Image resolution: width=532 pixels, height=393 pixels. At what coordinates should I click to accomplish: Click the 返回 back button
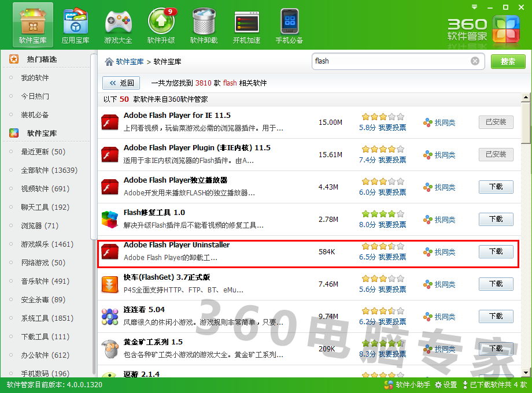(x=121, y=83)
